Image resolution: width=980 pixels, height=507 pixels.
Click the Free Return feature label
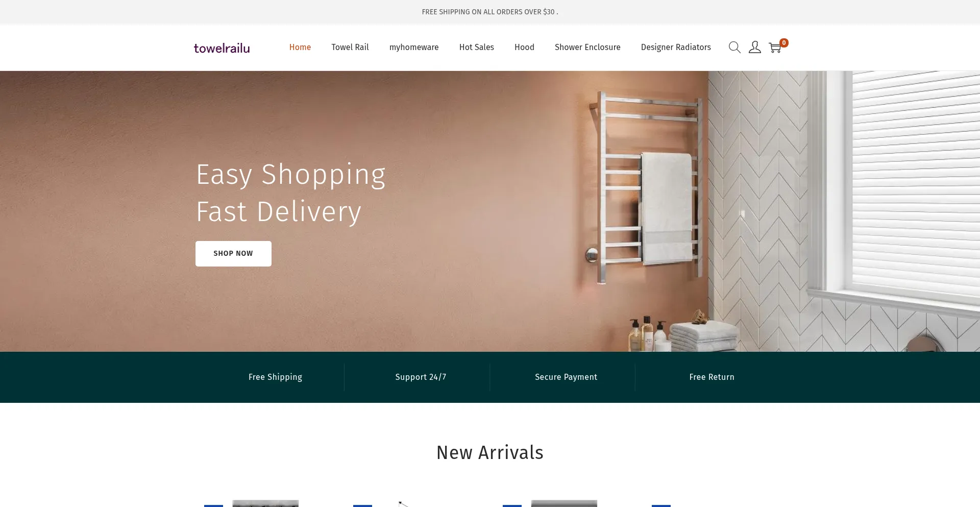(x=712, y=377)
